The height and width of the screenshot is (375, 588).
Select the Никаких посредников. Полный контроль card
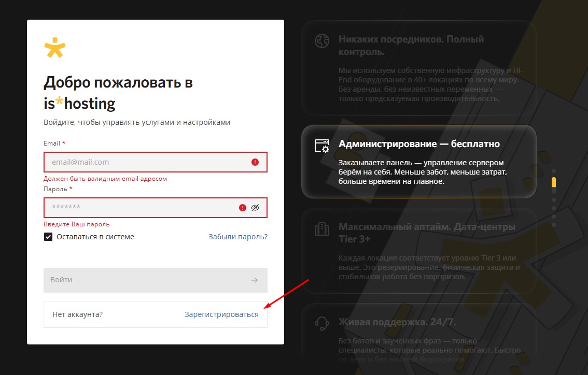419,68
